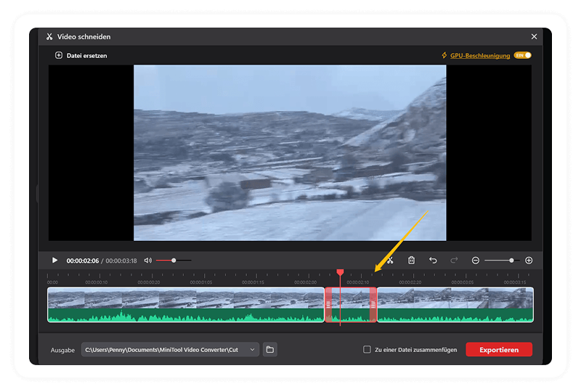Delete selected segment with trash icon
The width and height of the screenshot is (581, 392).
pyautogui.click(x=411, y=261)
